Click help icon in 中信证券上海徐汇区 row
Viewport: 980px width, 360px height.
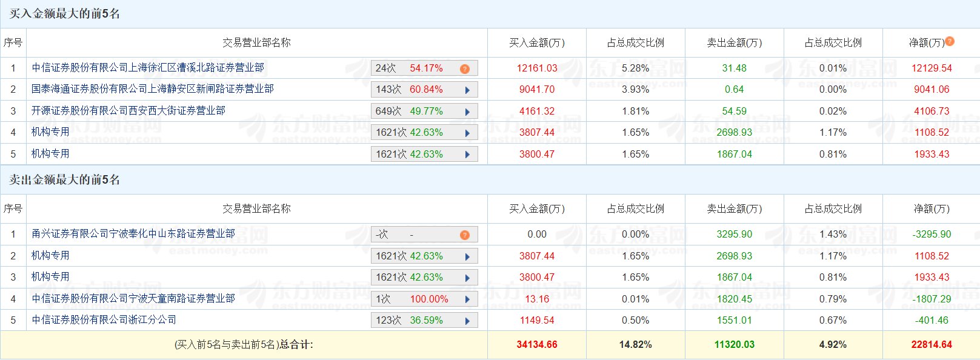pyautogui.click(x=464, y=68)
